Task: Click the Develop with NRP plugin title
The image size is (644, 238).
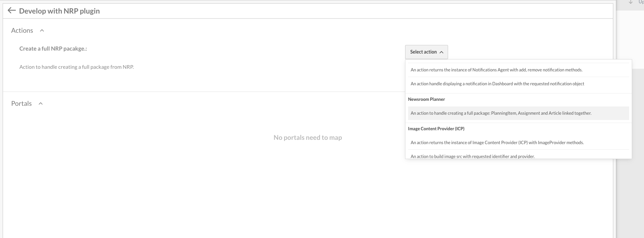Action: tap(59, 11)
